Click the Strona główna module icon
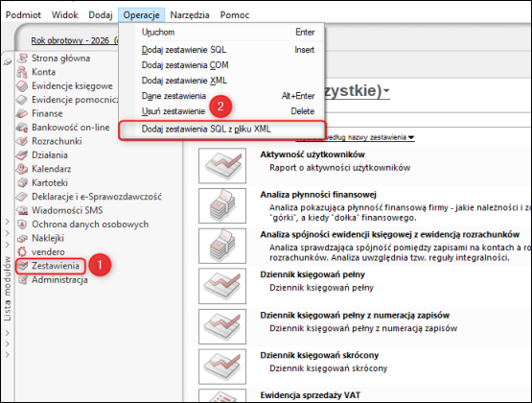 point(22,59)
